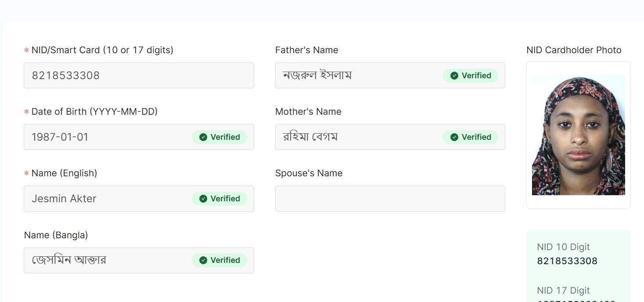Click the Verified text beside Jesmin Akter
Viewport: 644px width, 302px height.
tap(225, 199)
